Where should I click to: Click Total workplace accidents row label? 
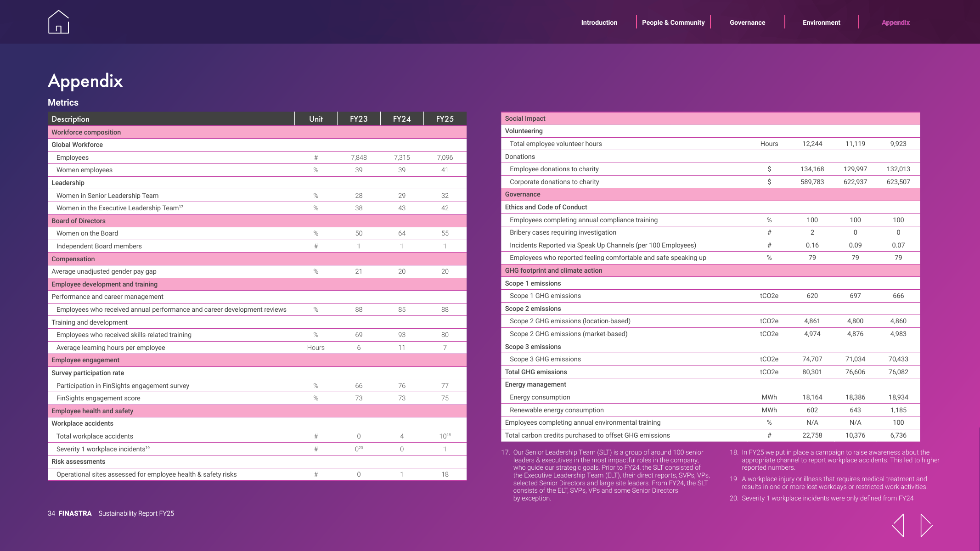click(x=95, y=436)
